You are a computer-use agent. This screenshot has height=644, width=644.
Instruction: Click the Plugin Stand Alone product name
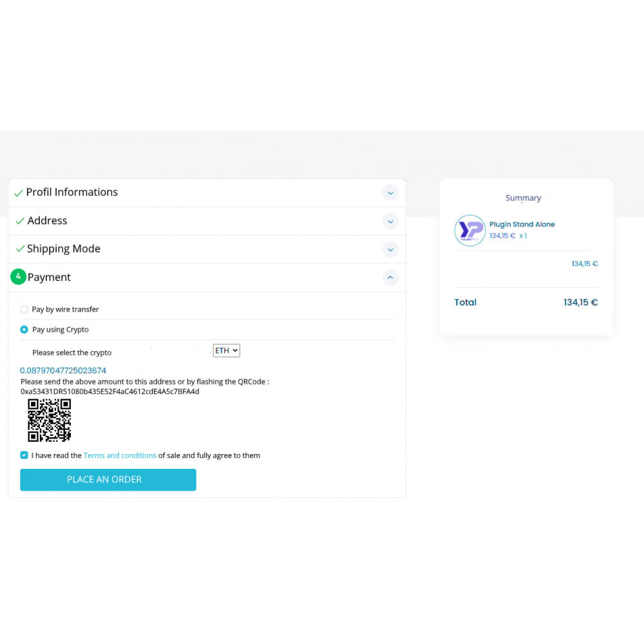coord(522,224)
